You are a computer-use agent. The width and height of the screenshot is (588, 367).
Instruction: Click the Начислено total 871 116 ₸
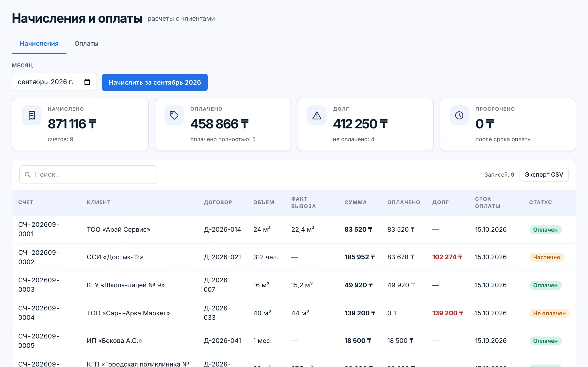coord(72,124)
